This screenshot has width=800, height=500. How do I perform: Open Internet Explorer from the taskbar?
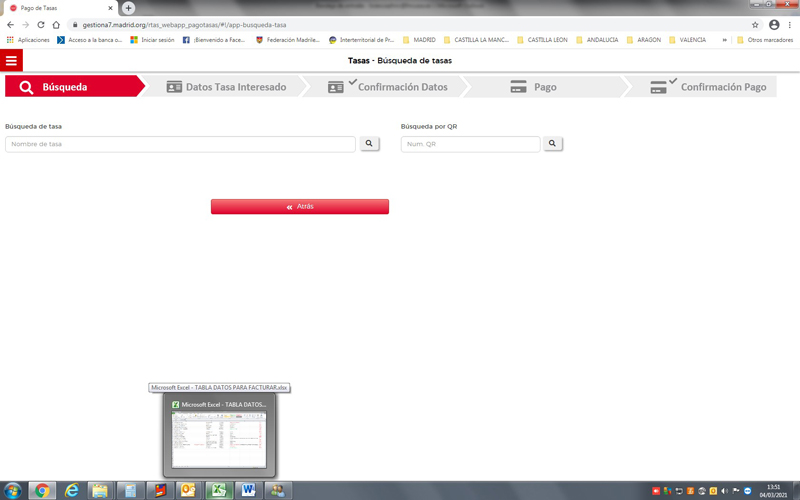coord(71,491)
